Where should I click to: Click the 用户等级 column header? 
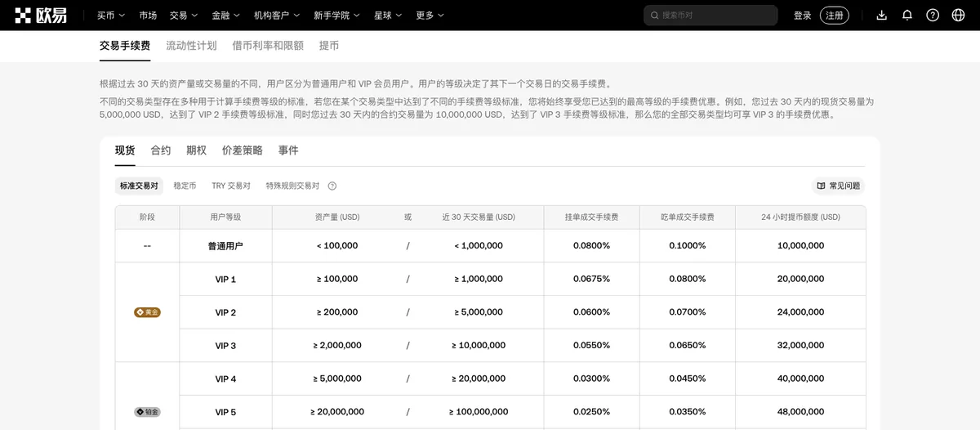[x=225, y=217]
